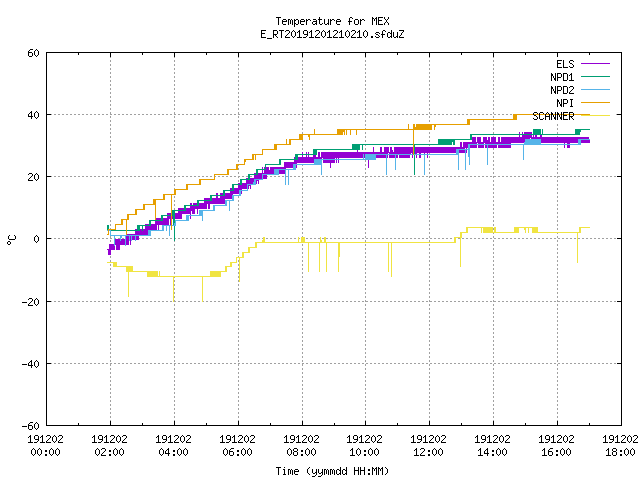The image size is (640, 480).
Task: Click the NPD1 legend label
Action: [562, 77]
